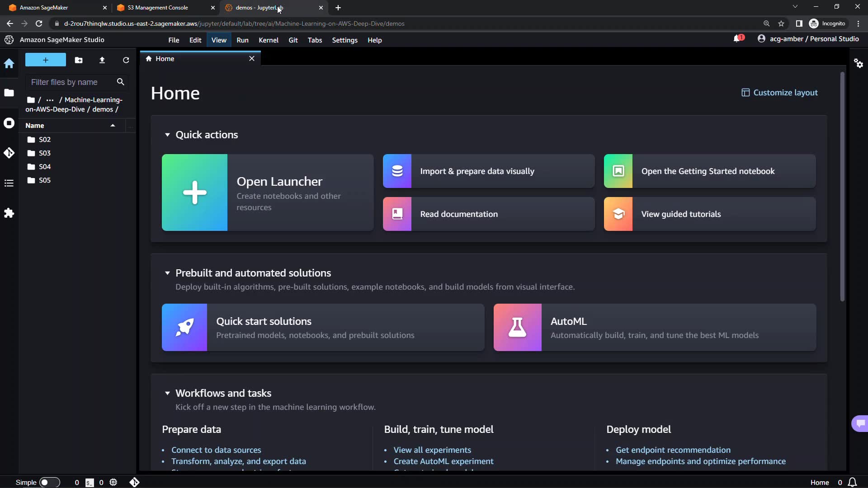Refresh the file browser list
Image resolution: width=868 pixels, height=488 pixels.
pos(126,60)
